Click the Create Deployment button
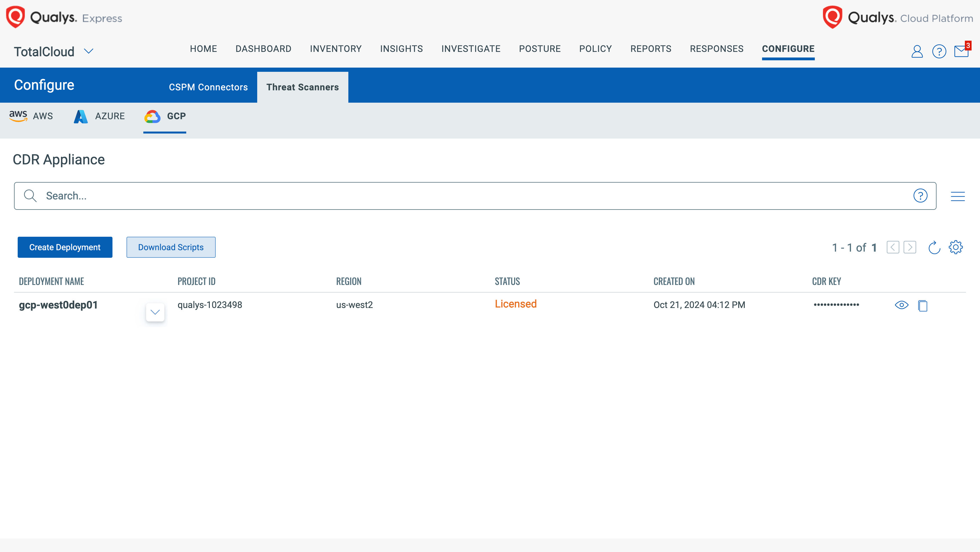The image size is (980, 552). coord(65,247)
